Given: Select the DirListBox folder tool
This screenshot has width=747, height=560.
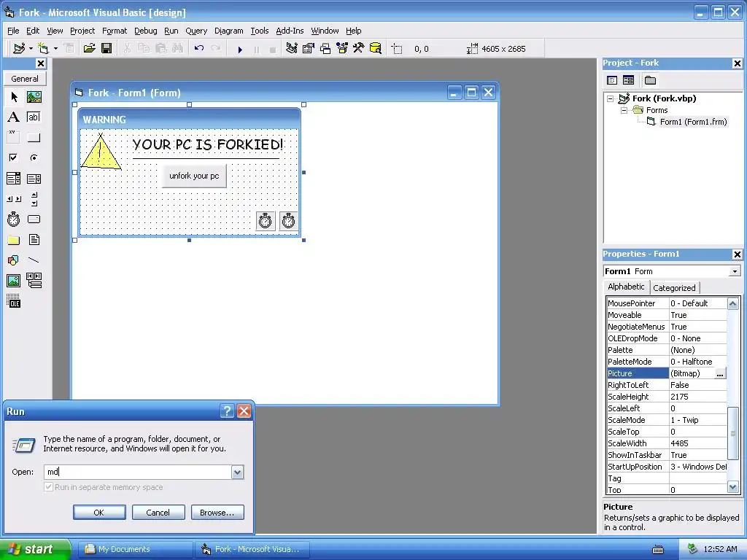Looking at the screenshot, I should tap(14, 239).
